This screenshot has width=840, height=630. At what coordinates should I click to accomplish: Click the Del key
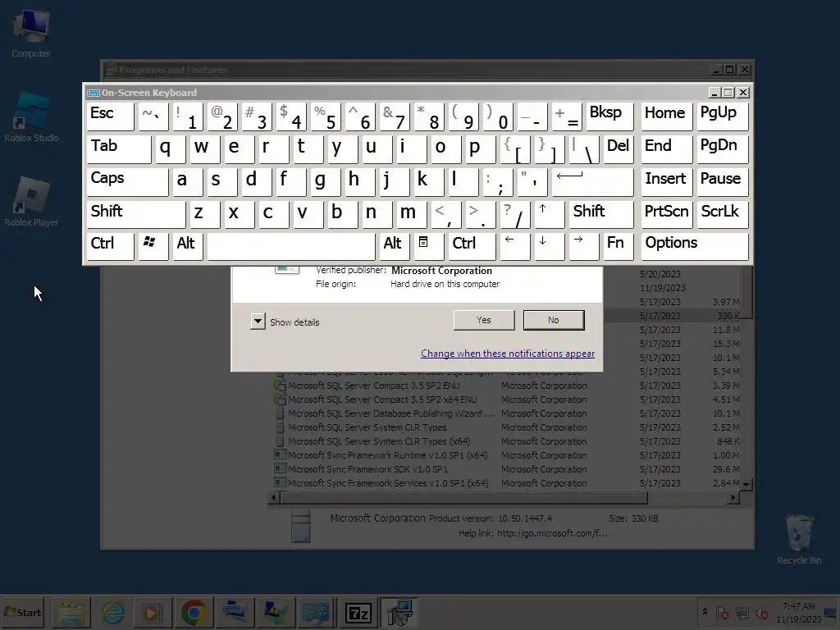618,149
